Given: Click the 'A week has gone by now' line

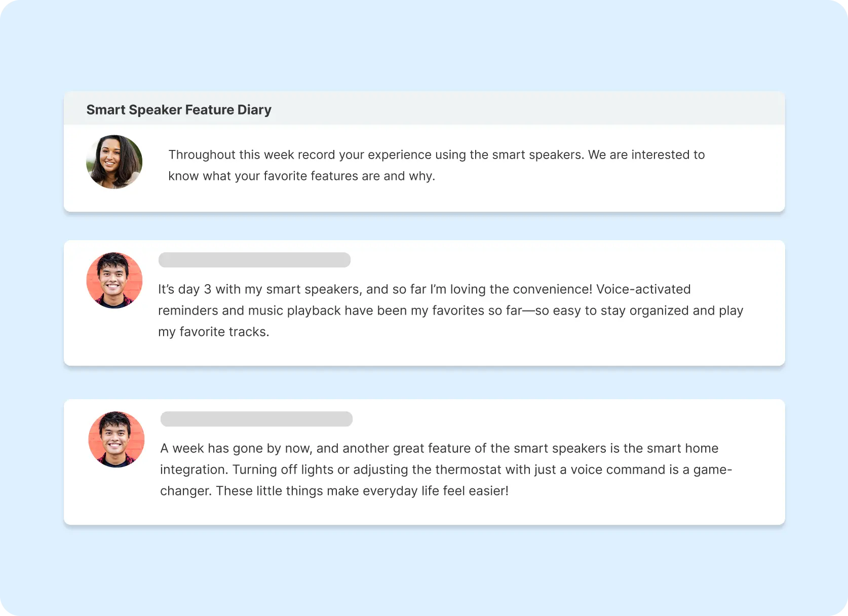Looking at the screenshot, I should [x=439, y=448].
